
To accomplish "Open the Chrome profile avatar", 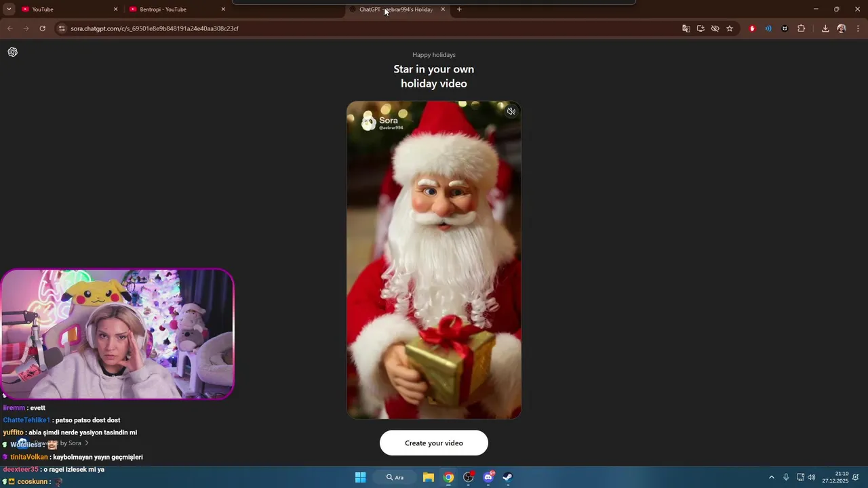I will coord(842,28).
